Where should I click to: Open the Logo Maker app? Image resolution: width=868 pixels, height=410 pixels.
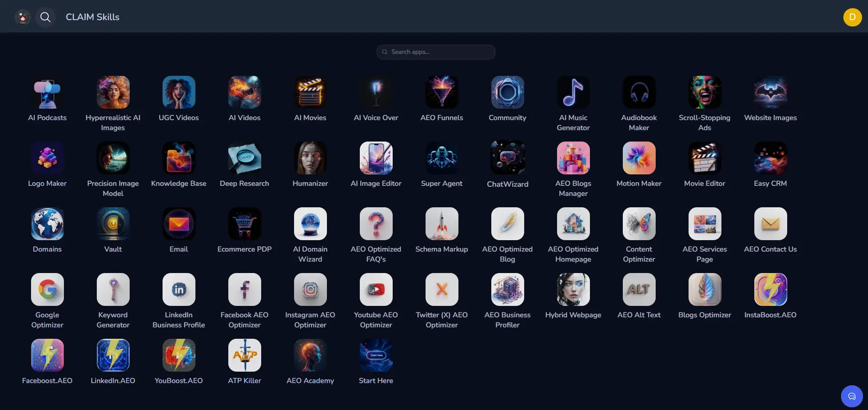click(47, 158)
